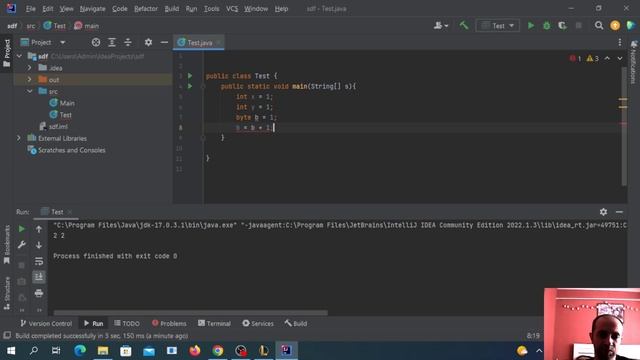640x360 pixels.
Task: Expand the out folder
Action: 29,80
